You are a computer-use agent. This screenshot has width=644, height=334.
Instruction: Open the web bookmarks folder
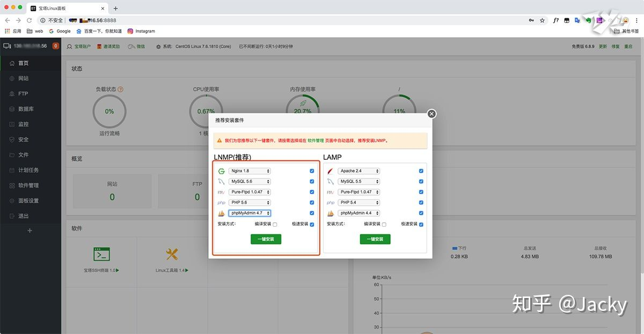[35, 31]
